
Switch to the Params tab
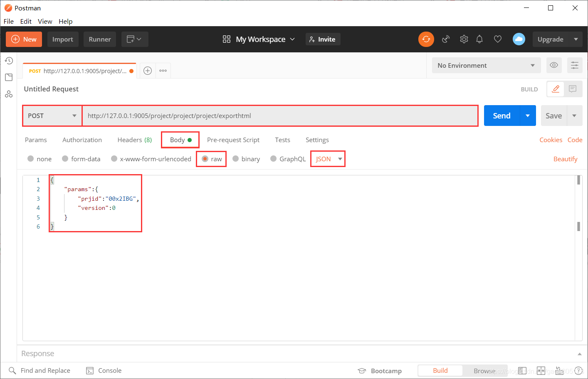36,140
